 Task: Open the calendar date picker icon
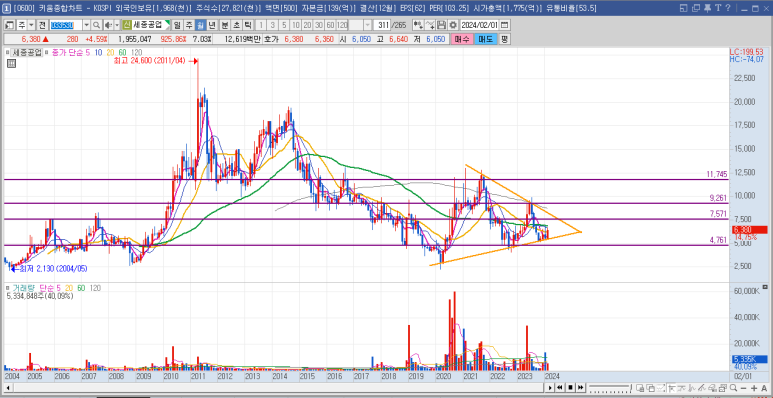(x=506, y=25)
